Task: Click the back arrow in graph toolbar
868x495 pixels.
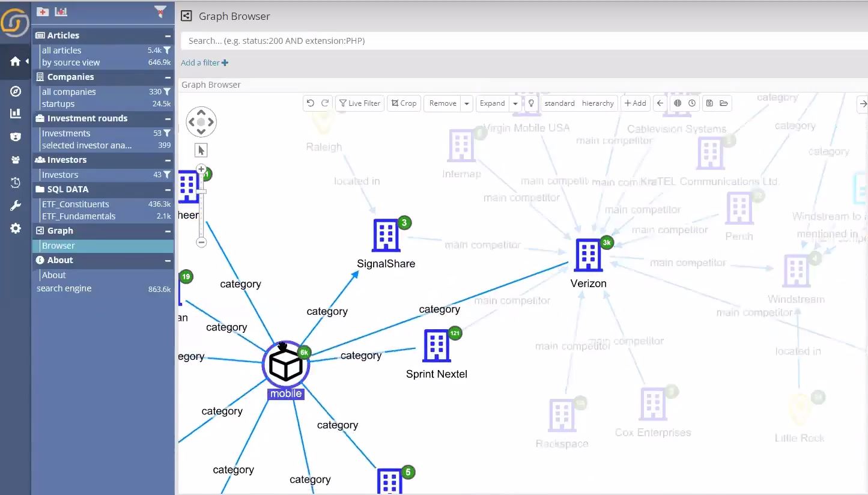Action: tap(660, 103)
